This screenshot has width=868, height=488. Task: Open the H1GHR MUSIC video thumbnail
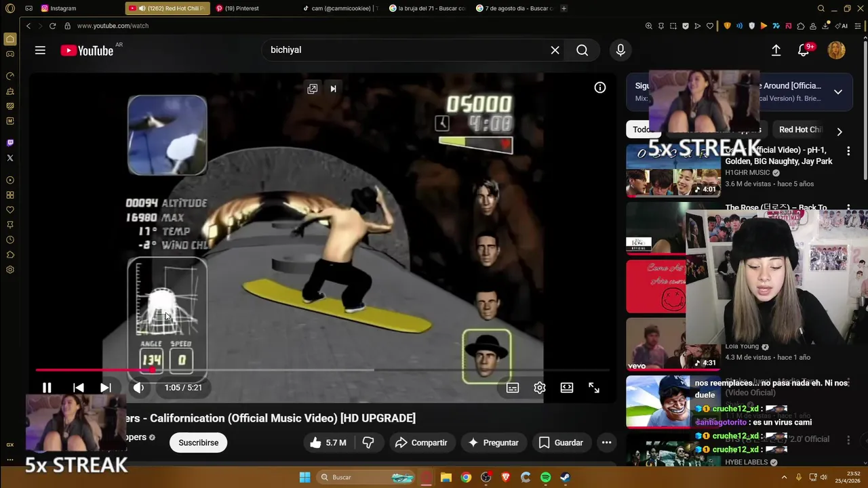click(673, 170)
